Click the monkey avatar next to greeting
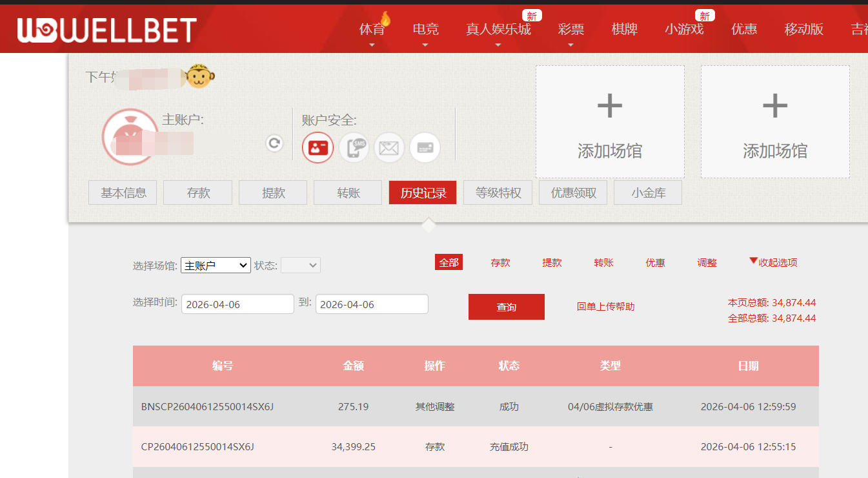The width and height of the screenshot is (868, 478). 199,76
